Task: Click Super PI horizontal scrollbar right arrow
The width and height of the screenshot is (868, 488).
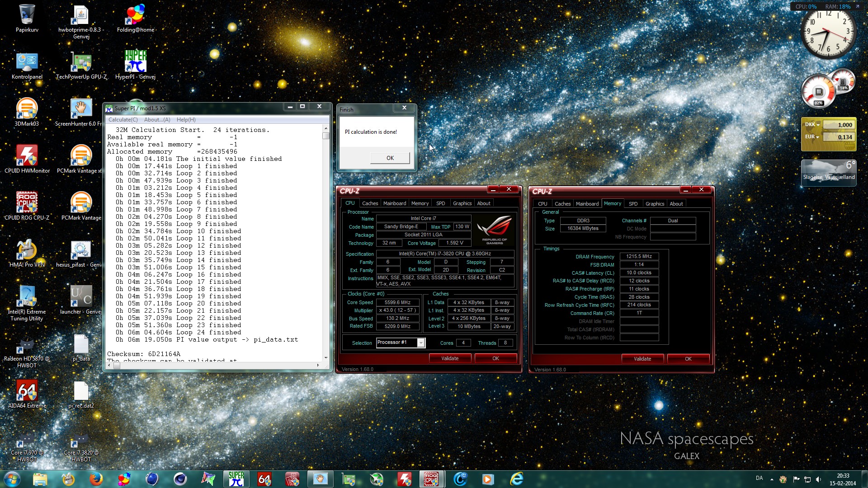Action: (x=318, y=365)
